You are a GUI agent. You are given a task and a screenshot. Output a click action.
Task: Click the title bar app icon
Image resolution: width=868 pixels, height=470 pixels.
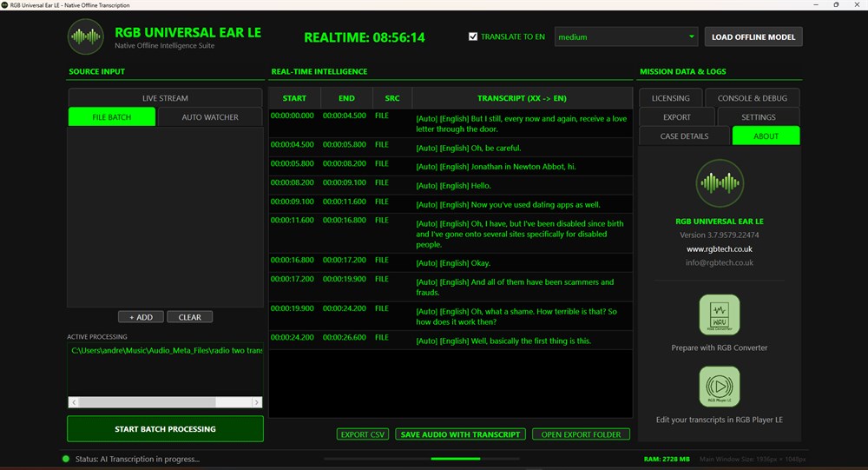coord(5,5)
